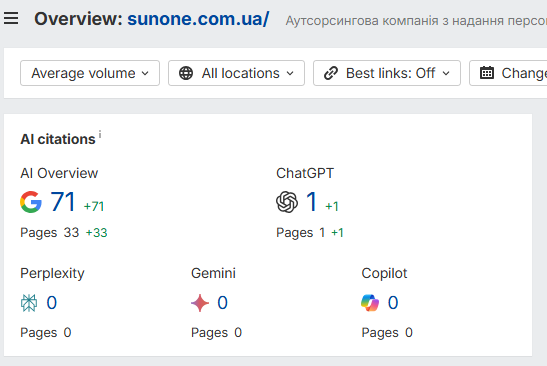Click the Perplexity citations count 0
Image resolution: width=547 pixels, height=366 pixels.
click(52, 302)
